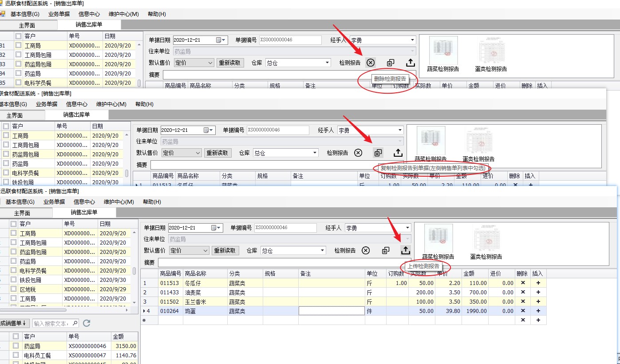Check 铁投包厢 2020/9/30 row in bottom window
This screenshot has height=364, width=620.
point(13,280)
